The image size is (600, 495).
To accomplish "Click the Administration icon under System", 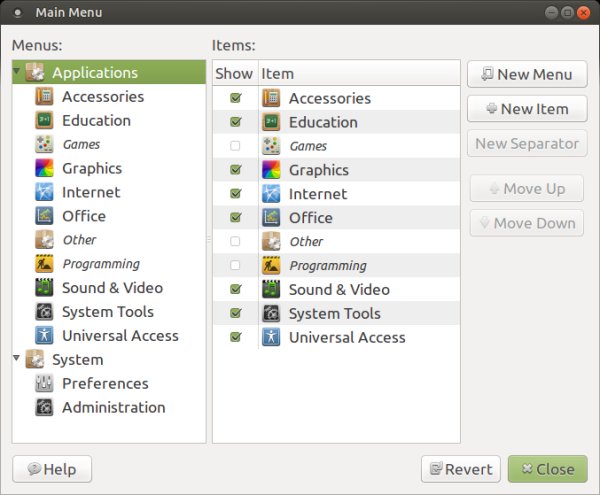I will click(44, 408).
